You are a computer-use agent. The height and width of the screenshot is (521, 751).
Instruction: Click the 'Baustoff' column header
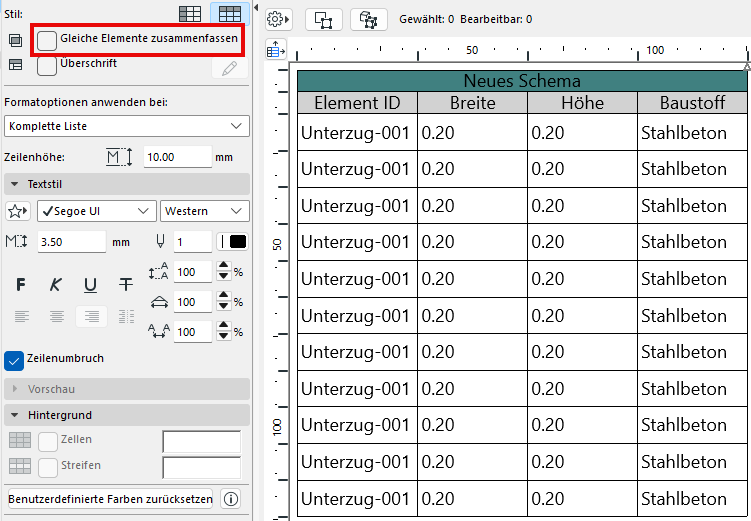coord(692,103)
